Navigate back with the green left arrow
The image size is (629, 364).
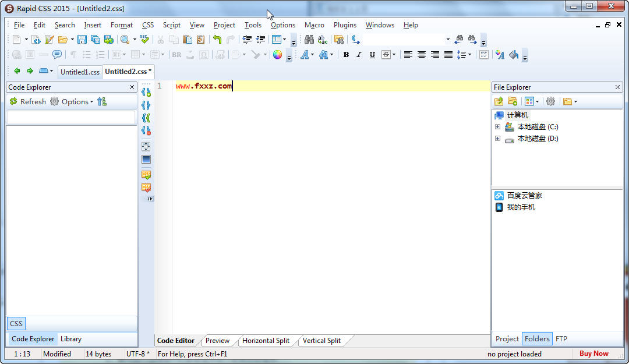coord(17,71)
